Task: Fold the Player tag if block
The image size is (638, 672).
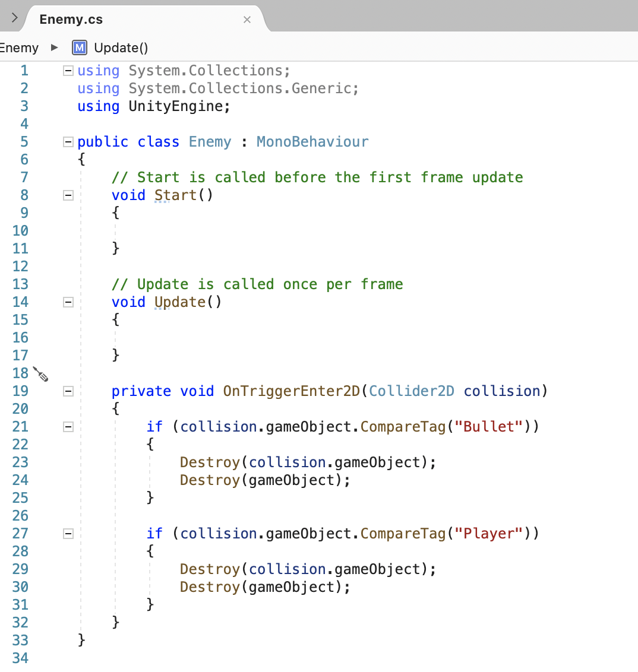Action: (68, 534)
